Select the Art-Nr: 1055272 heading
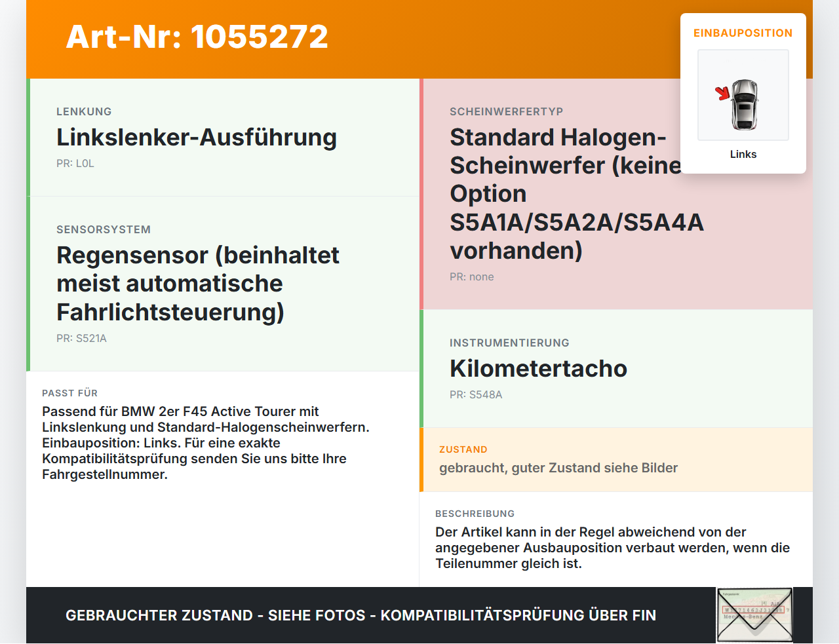This screenshot has height=644, width=839. [197, 37]
